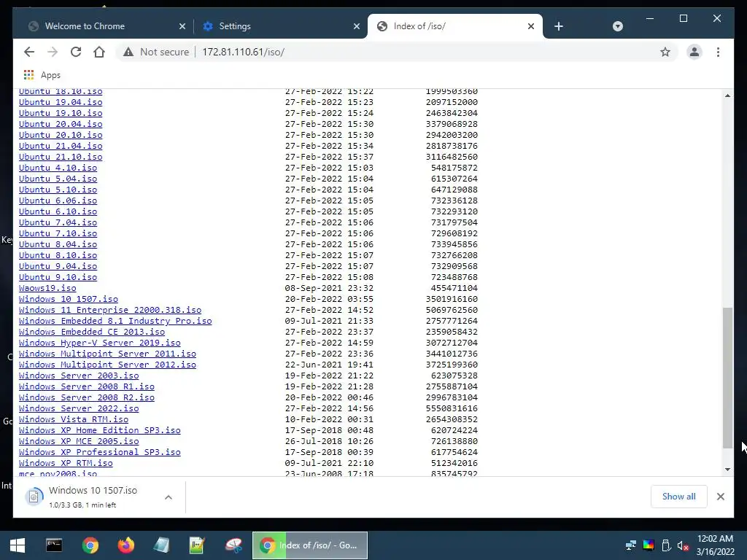
Task: Download Ubuntu 20.04.iso
Action: pos(61,124)
